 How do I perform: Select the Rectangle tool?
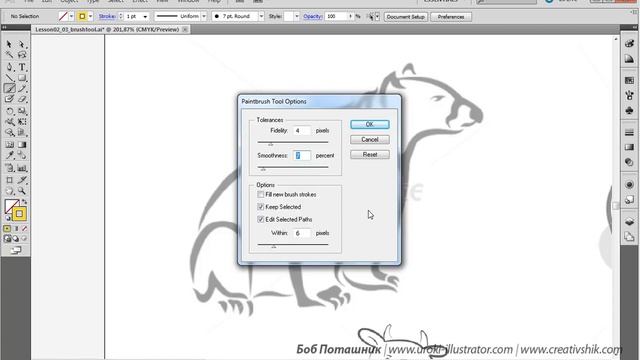[x=22, y=78]
